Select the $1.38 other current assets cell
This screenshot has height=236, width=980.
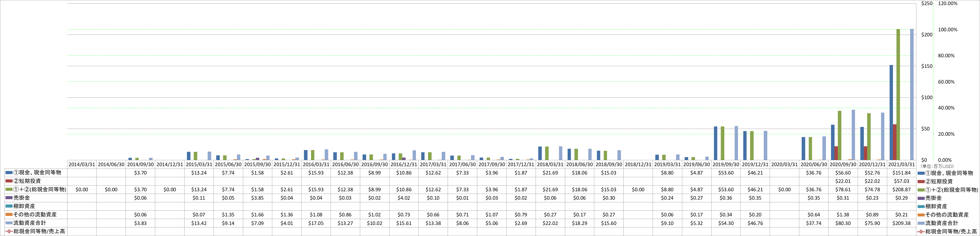(843, 215)
